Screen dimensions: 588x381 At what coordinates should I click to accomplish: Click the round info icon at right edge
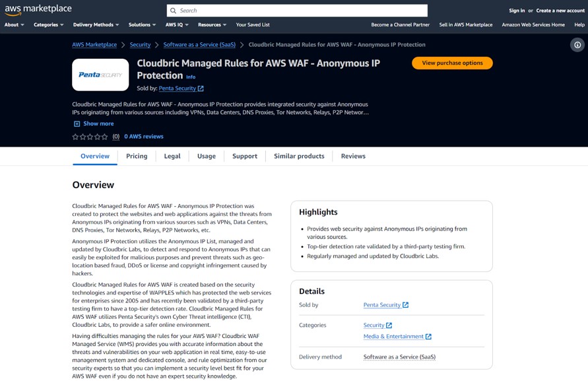577,45
